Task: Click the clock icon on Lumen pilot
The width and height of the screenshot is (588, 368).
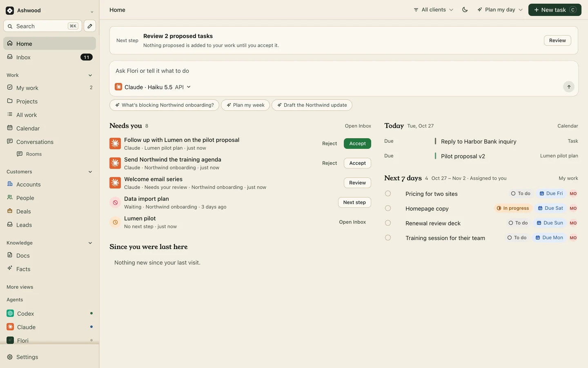Action: point(115,222)
